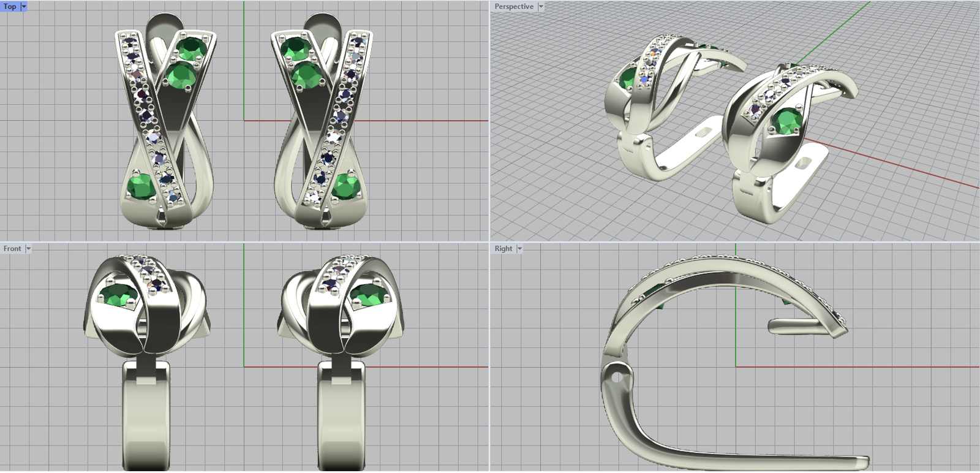980x473 pixels.
Task: Click the Right viewport title label
Action: point(503,249)
